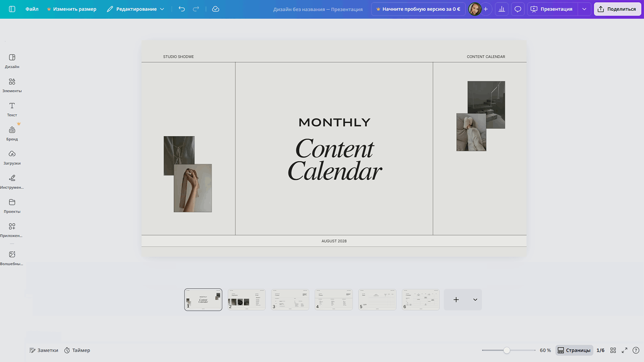The image size is (644, 362).
Task: Switch to grid view of pages
Action: pyautogui.click(x=613, y=350)
